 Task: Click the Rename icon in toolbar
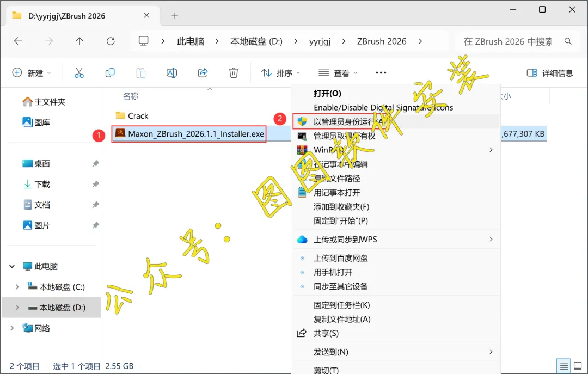pyautogui.click(x=171, y=73)
